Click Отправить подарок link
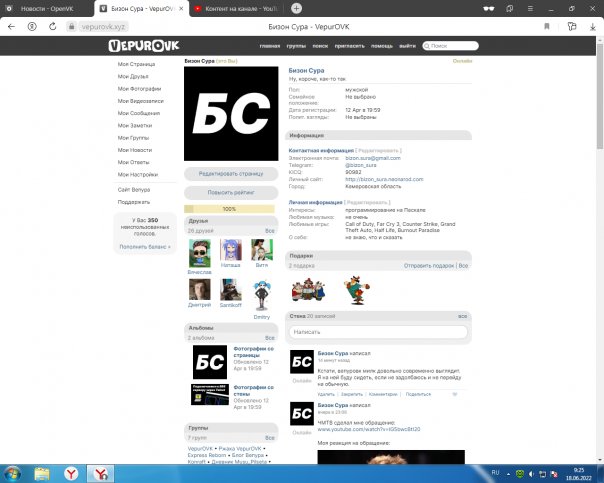Screen dimensions: 604x483 coord(429,266)
